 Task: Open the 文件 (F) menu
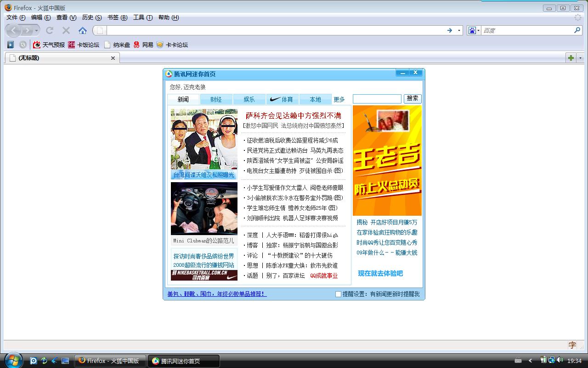(16, 17)
